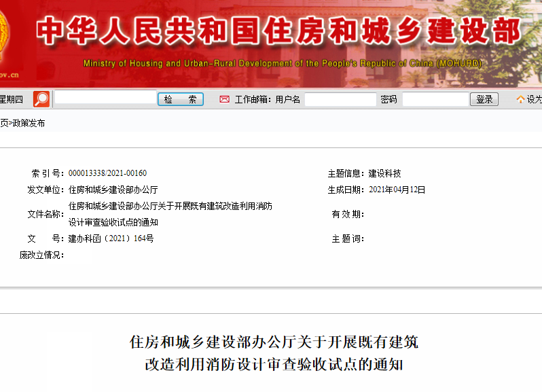Click the 有效期 label
Image resolution: width=542 pixels, height=392 pixels.
348,214
